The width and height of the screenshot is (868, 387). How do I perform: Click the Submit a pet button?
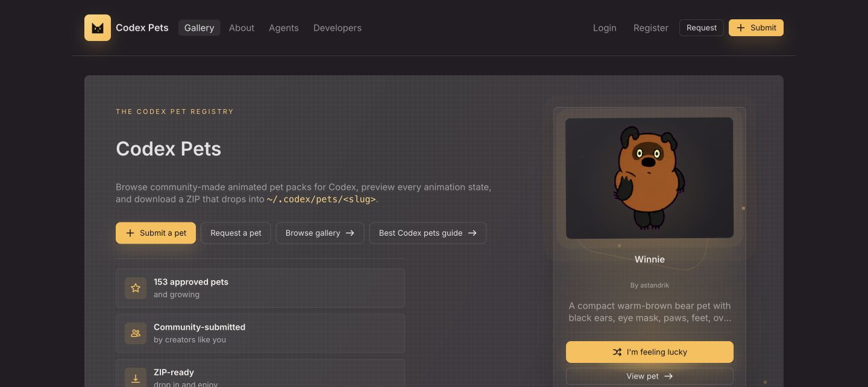coord(156,233)
